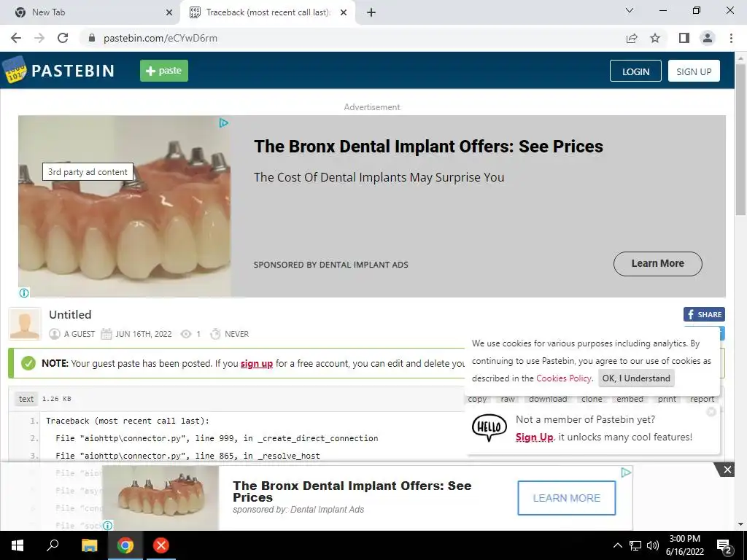
Task: Click the report button
Action: pyautogui.click(x=703, y=399)
